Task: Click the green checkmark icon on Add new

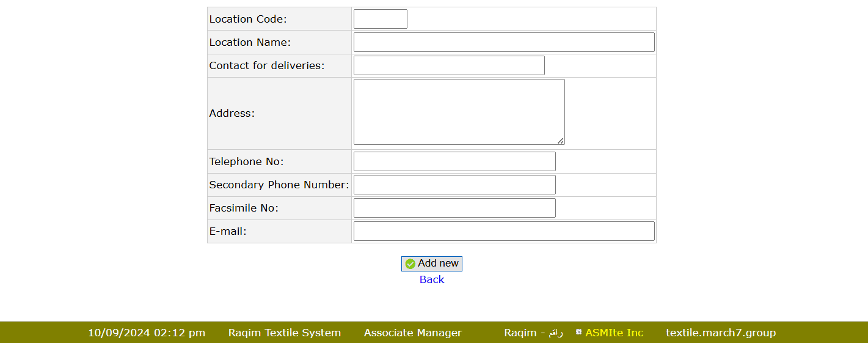Action: [410, 264]
